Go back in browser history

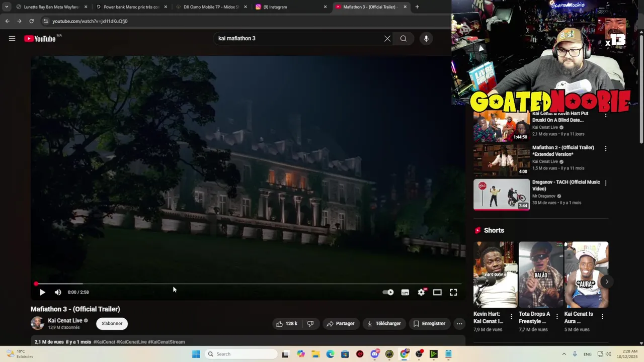[x=7, y=21]
